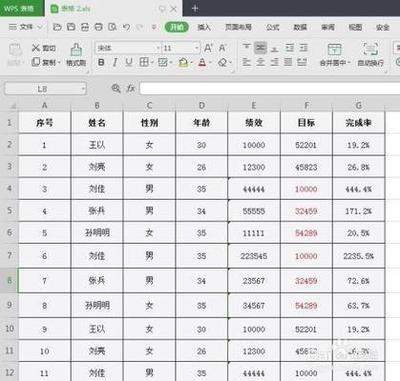Click the eraser clear format icon

[223, 62]
